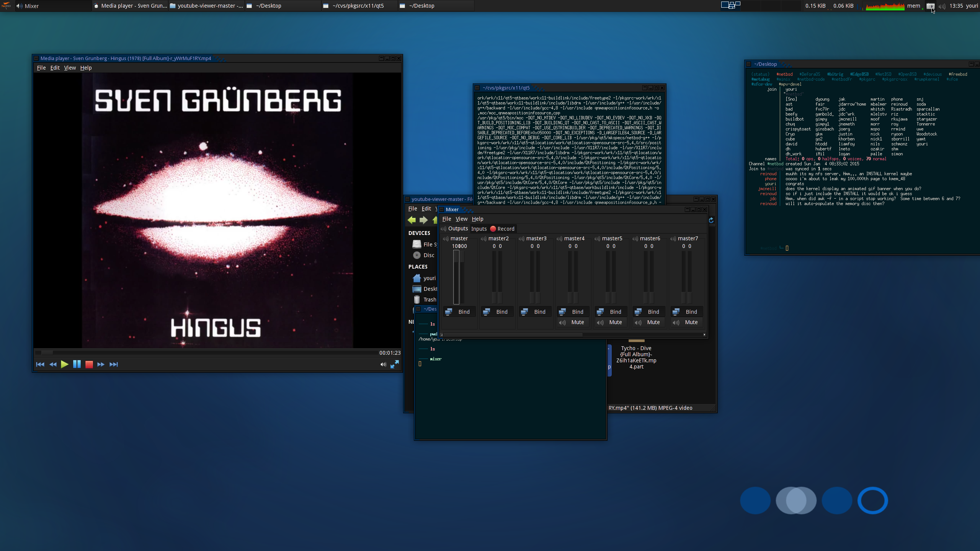980x551 pixels.
Task: Click green Play button in Media player
Action: pos(65,364)
